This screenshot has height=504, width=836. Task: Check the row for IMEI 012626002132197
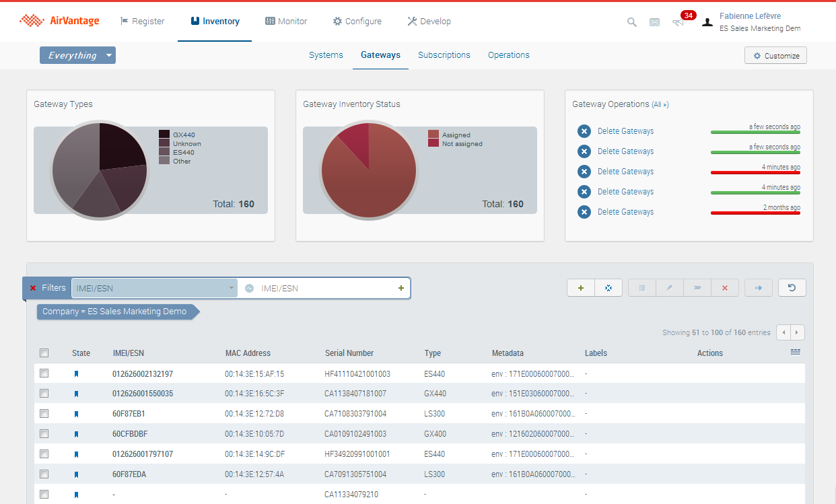44,373
